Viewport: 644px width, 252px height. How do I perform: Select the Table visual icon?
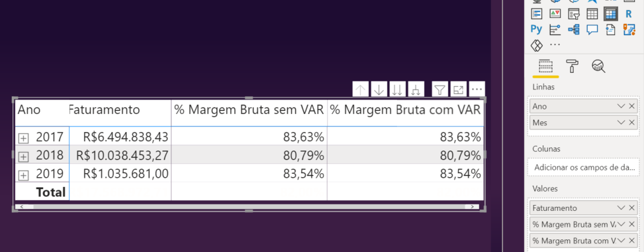(x=592, y=13)
